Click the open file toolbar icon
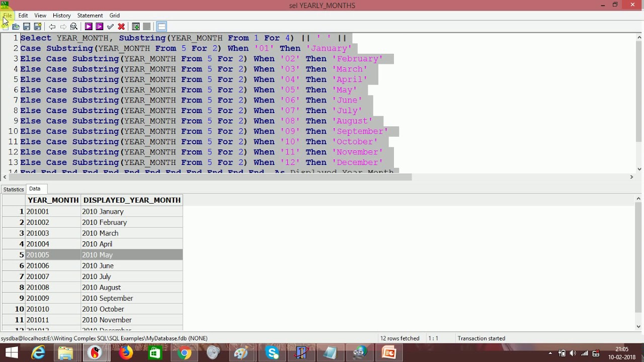This screenshot has width=644, height=362. pyautogui.click(x=16, y=27)
